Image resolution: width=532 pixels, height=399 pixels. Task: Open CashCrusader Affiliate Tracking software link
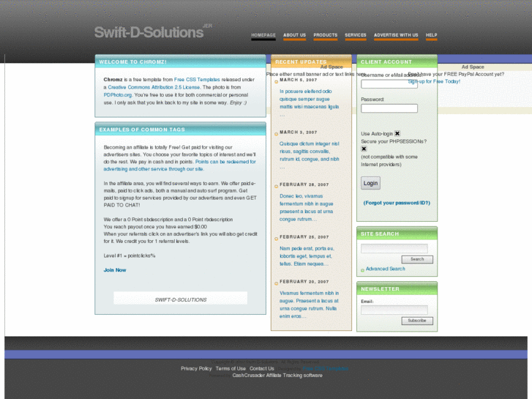pos(277,376)
